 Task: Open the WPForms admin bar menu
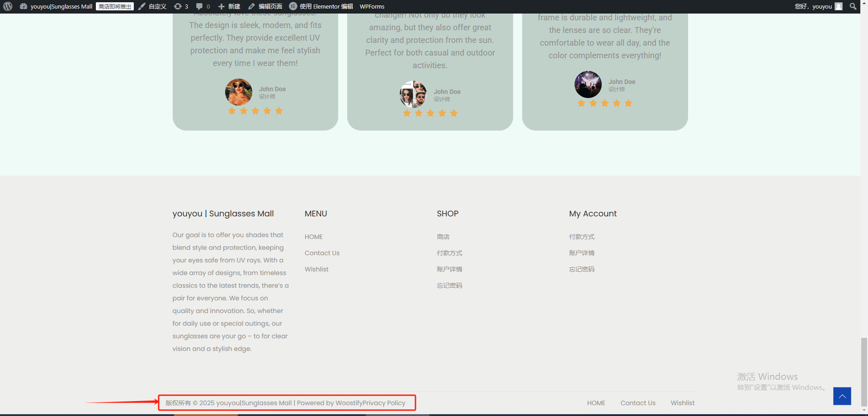coord(372,6)
